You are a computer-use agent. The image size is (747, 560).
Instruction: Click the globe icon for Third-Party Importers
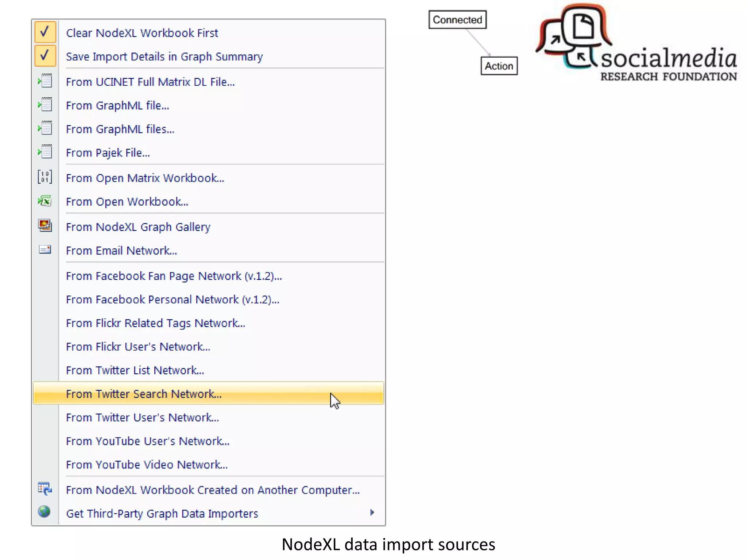pos(44,512)
